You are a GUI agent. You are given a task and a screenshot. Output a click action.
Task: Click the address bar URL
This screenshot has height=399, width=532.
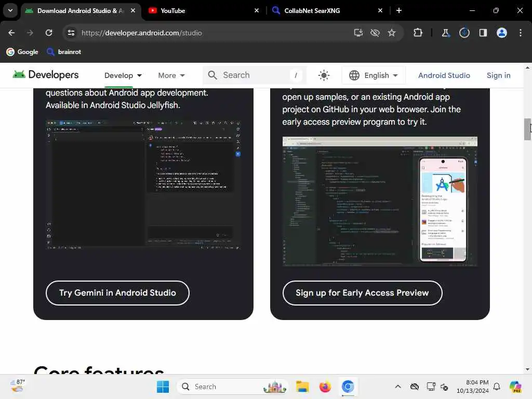(142, 33)
